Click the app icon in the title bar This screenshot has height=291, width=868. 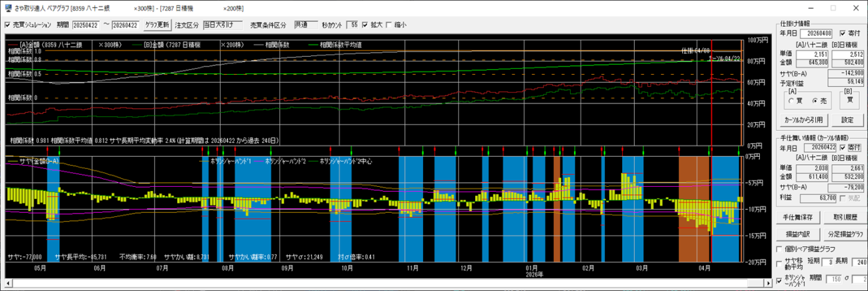7,8
